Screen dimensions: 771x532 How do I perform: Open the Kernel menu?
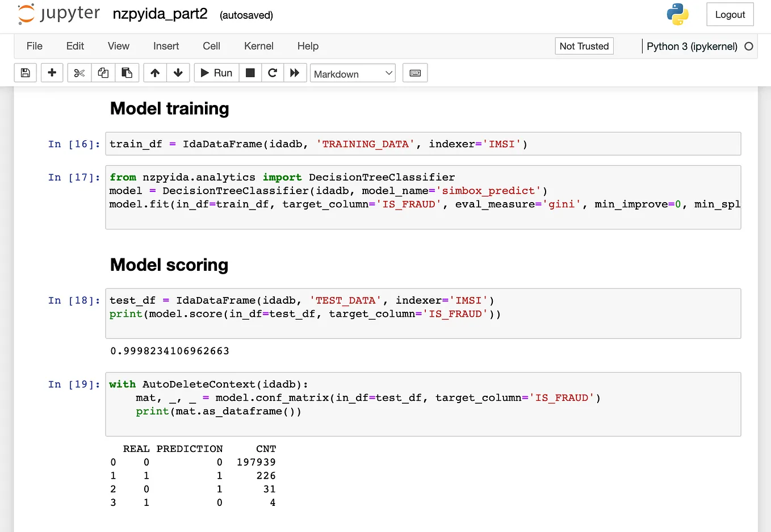(x=259, y=46)
